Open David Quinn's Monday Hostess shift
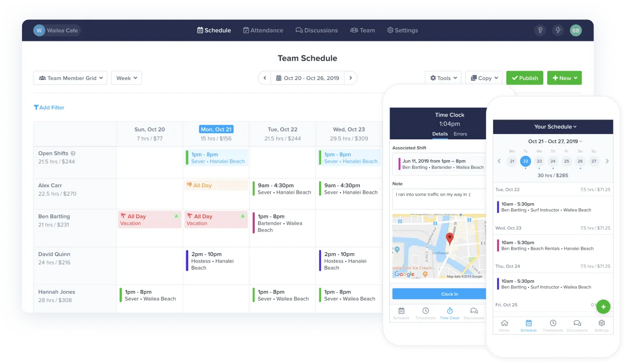Viewport: 626px width, 364px height. point(216,261)
